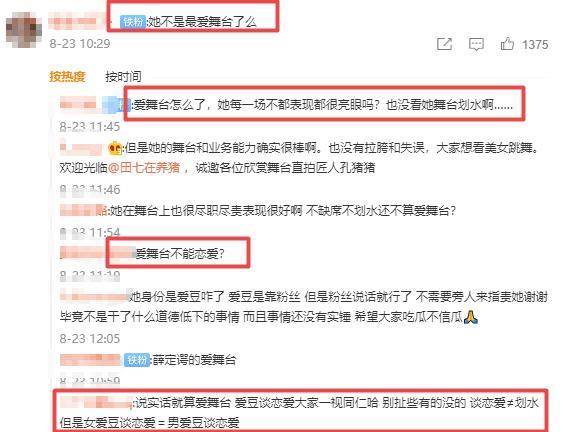Click the reply timestamp 8-23 11:45
The image size is (563, 432).
click(90, 126)
